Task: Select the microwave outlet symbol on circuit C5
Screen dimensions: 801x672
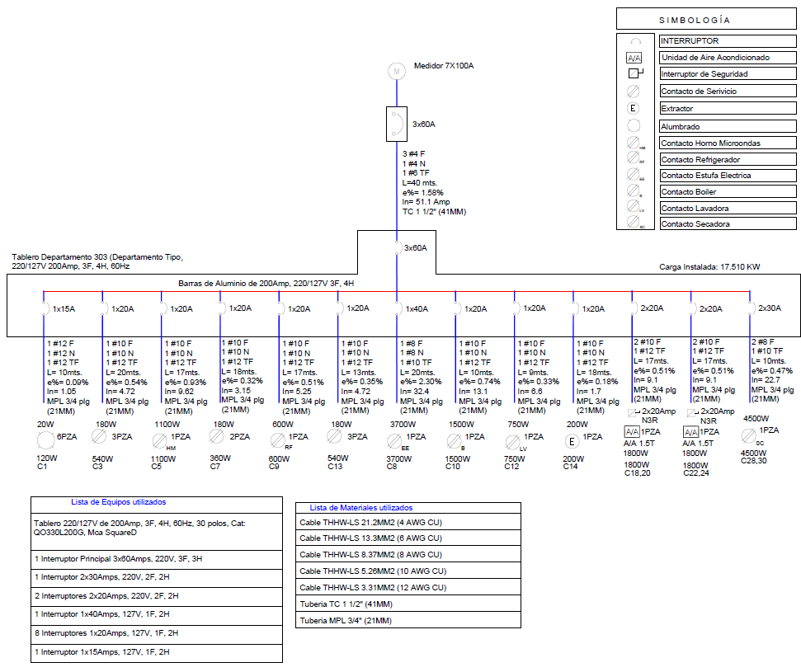Action: click(x=162, y=439)
